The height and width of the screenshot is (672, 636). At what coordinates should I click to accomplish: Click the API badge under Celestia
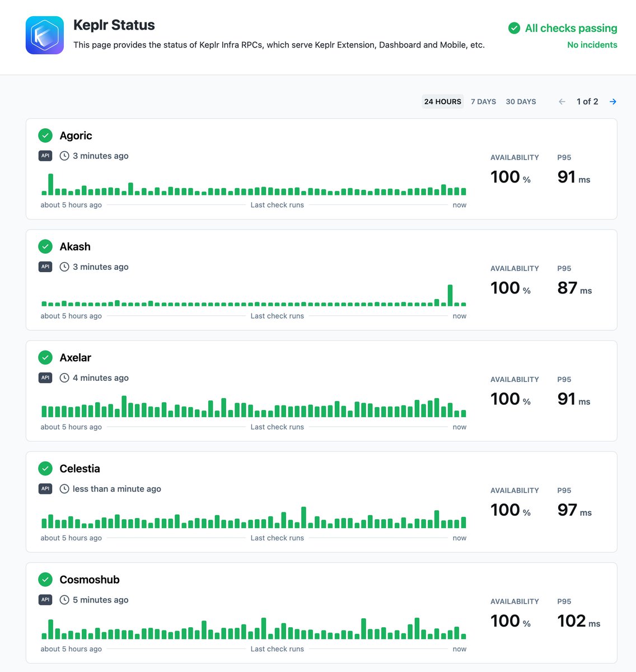point(45,488)
